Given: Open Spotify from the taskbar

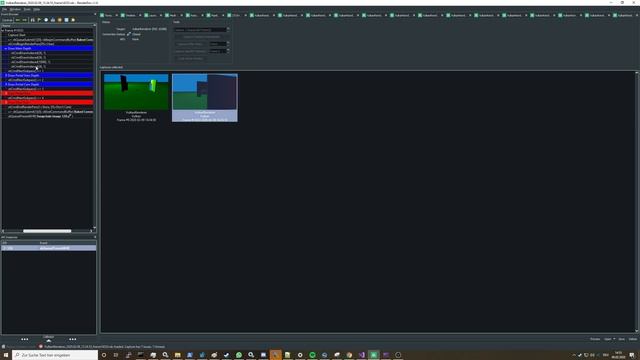Looking at the screenshot, I should (x=312, y=355).
